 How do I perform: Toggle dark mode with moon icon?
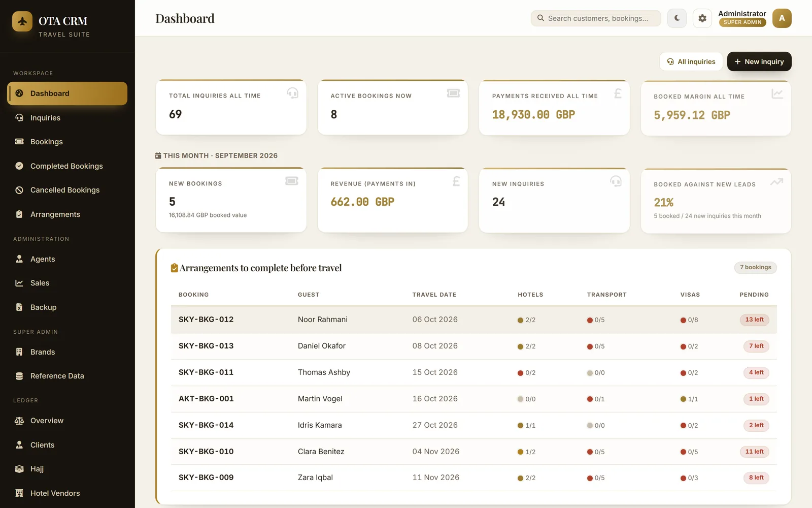pos(677,18)
